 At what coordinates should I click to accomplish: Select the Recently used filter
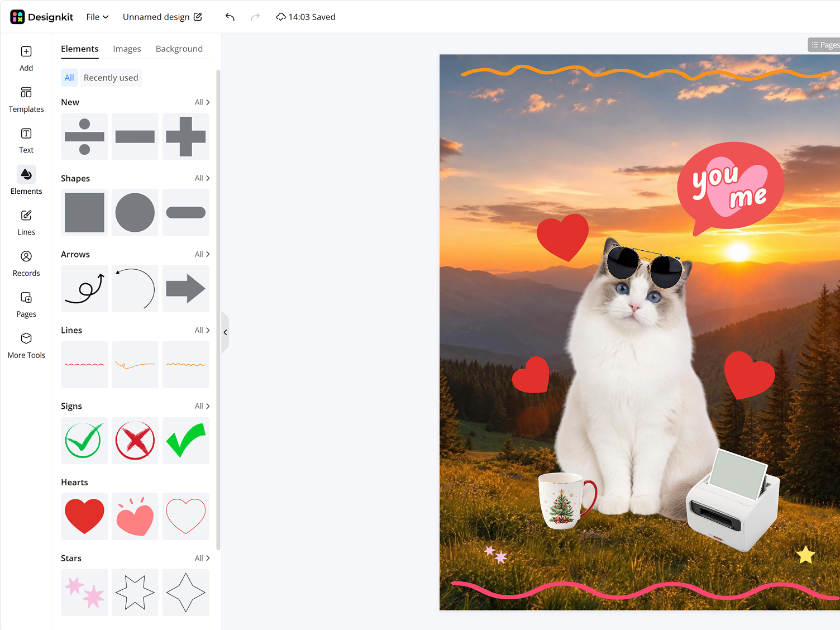tap(111, 78)
